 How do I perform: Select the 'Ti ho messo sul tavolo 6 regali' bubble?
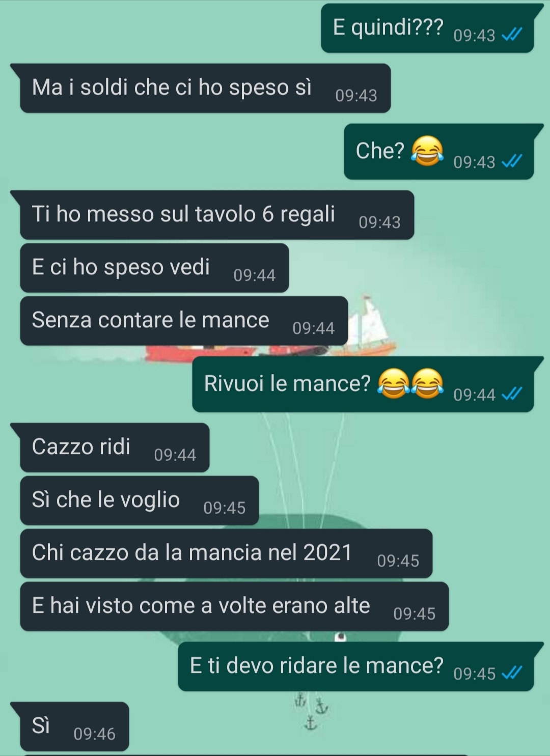click(217, 215)
